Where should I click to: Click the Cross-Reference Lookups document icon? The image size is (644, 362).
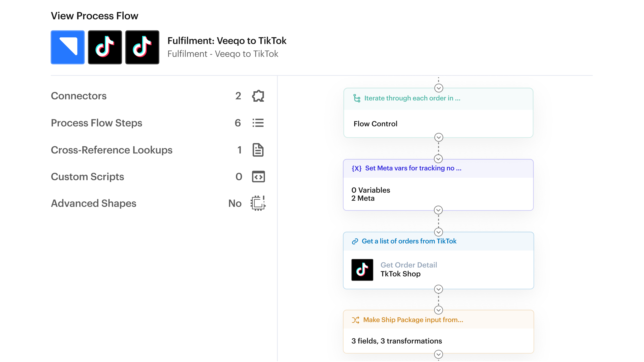click(258, 150)
